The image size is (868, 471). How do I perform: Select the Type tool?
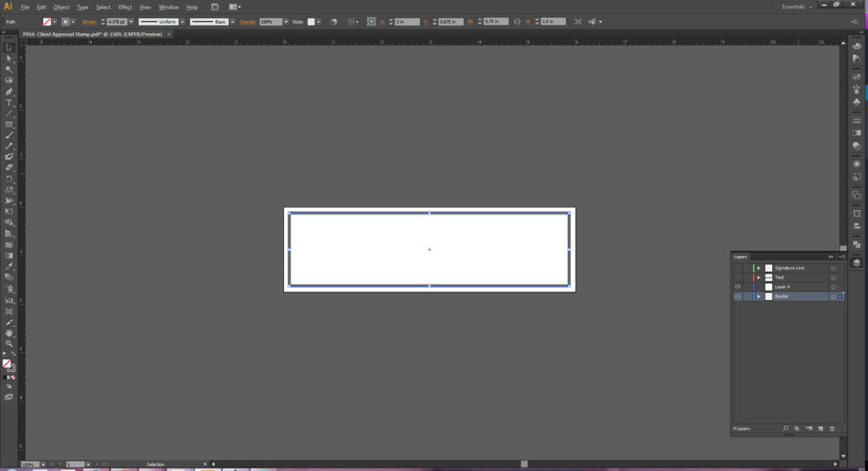[8, 103]
